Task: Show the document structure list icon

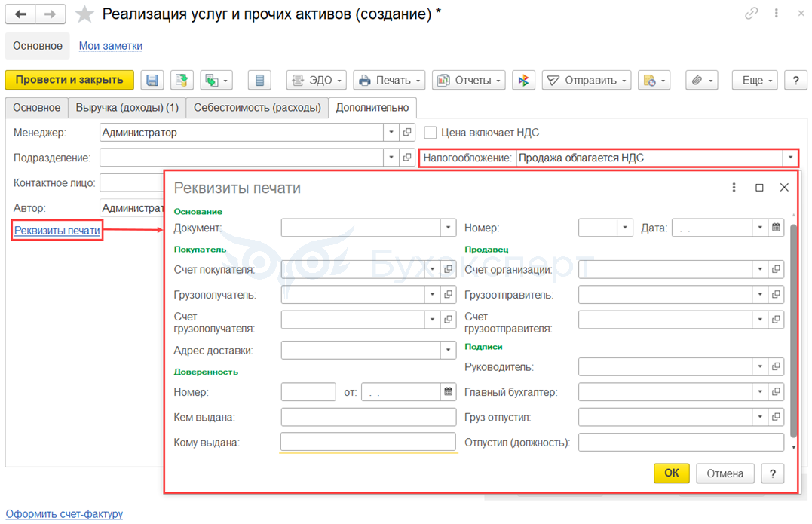Action: pyautogui.click(x=259, y=80)
